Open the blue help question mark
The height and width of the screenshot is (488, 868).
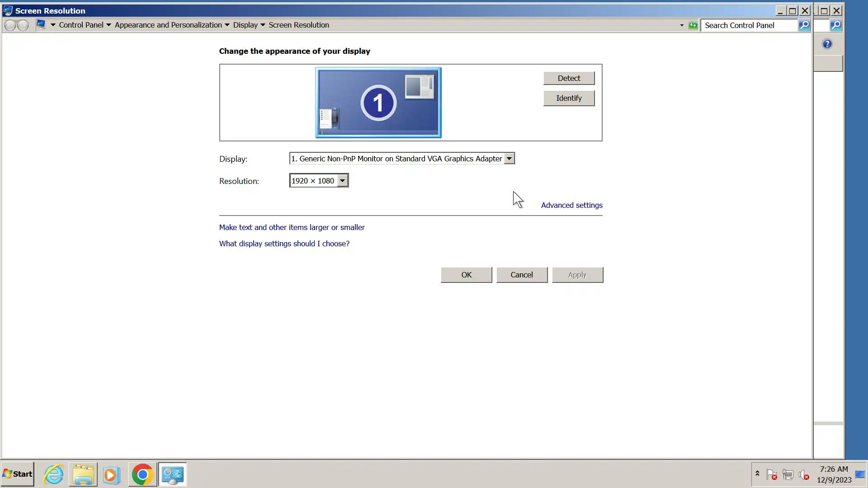point(827,44)
